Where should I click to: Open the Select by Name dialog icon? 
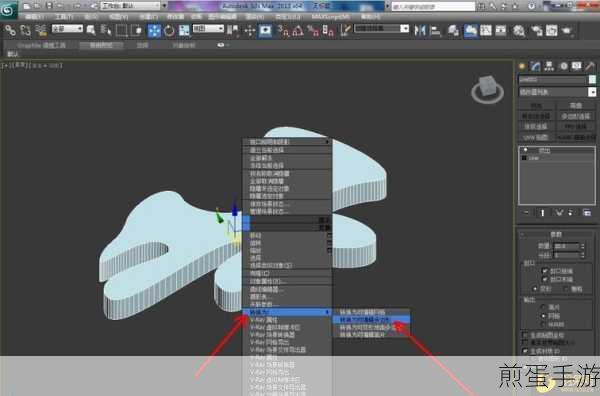coord(106,30)
